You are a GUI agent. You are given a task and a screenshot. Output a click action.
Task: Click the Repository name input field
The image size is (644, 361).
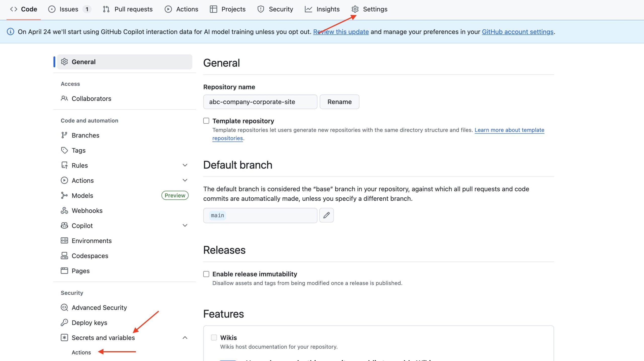click(260, 102)
